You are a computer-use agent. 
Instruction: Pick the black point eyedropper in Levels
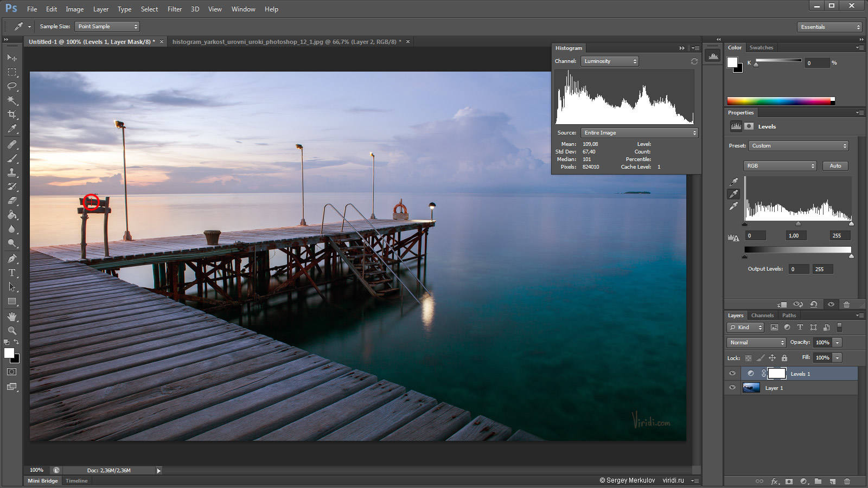coord(733,182)
